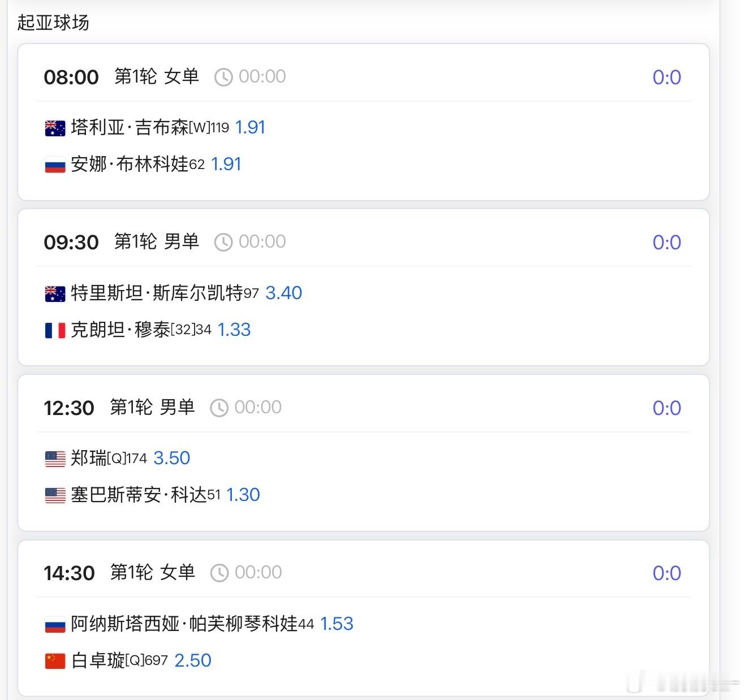Click the Russian flag next to 安娜·布林科娃
The height and width of the screenshot is (700, 746).
(x=54, y=164)
